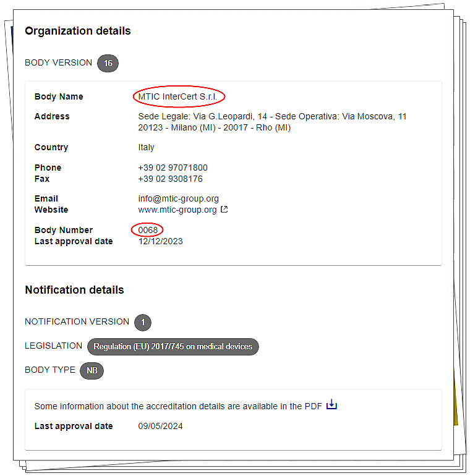Click the accreditation details PDF sentence
Viewport: 473px width, 476px height.
(178, 406)
